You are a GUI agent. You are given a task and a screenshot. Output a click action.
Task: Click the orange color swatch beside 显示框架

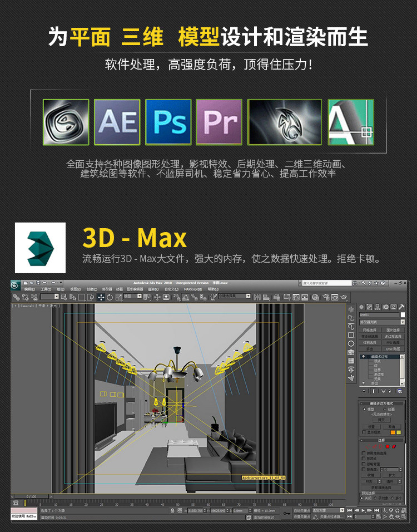point(393,432)
